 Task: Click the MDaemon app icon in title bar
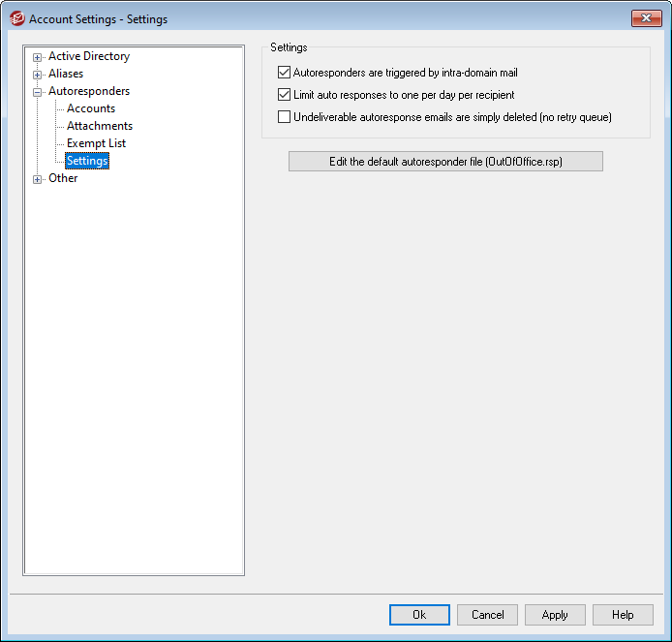(16, 18)
